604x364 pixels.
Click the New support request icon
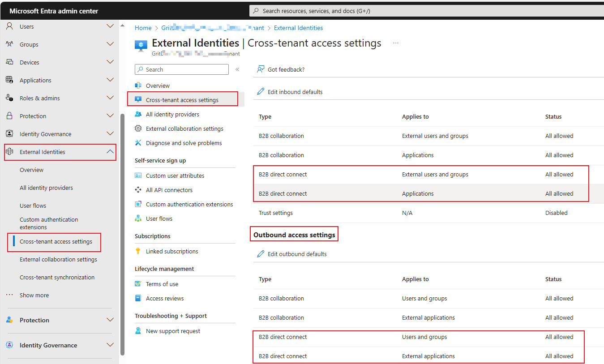coord(138,331)
